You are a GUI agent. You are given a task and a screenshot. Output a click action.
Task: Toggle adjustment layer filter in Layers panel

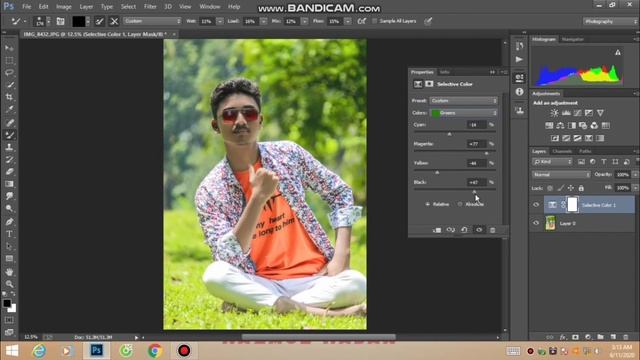pos(593,162)
